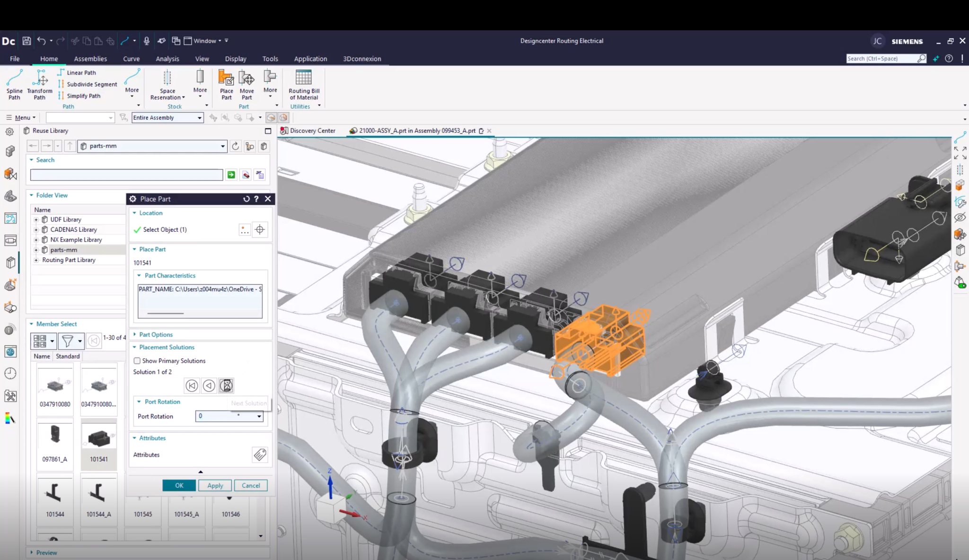Open parts-mm library path dropdown
The height and width of the screenshot is (560, 969).
click(x=222, y=146)
